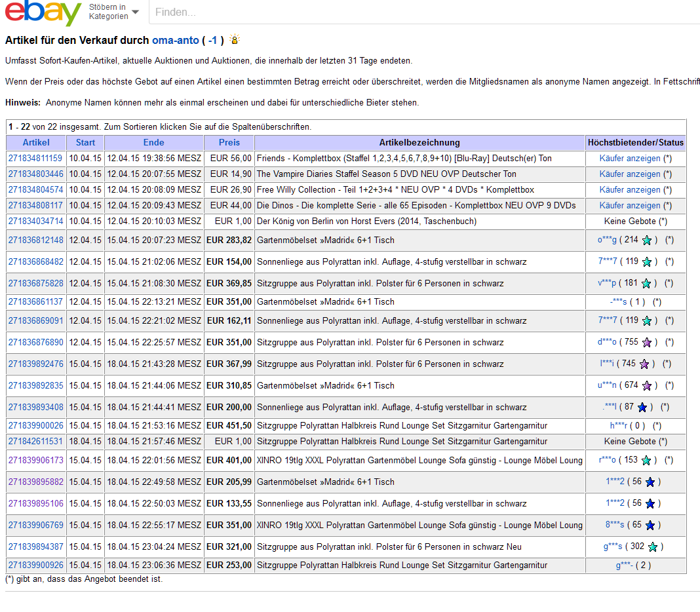Sort by the Start column header
The height and width of the screenshot is (612, 700).
tap(85, 143)
